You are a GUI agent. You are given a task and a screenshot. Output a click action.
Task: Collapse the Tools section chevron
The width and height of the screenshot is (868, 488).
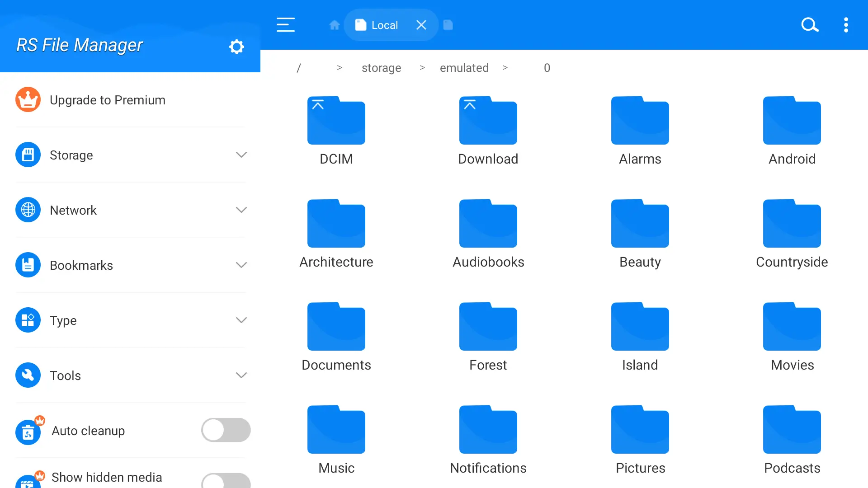point(241,375)
